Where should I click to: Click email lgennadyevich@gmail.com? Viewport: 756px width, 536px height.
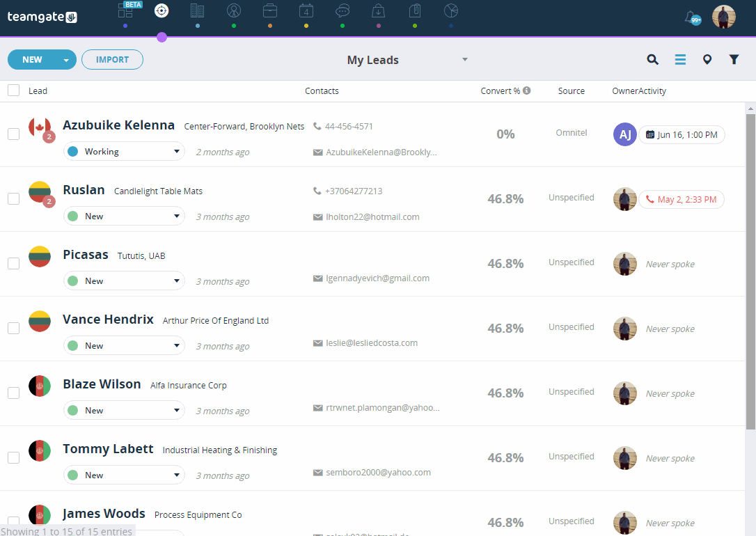click(377, 278)
